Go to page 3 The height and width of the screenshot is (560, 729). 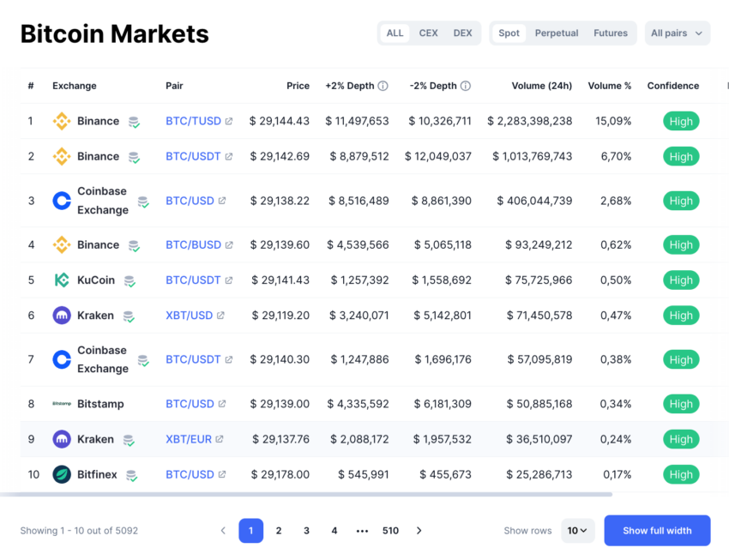coord(306,531)
